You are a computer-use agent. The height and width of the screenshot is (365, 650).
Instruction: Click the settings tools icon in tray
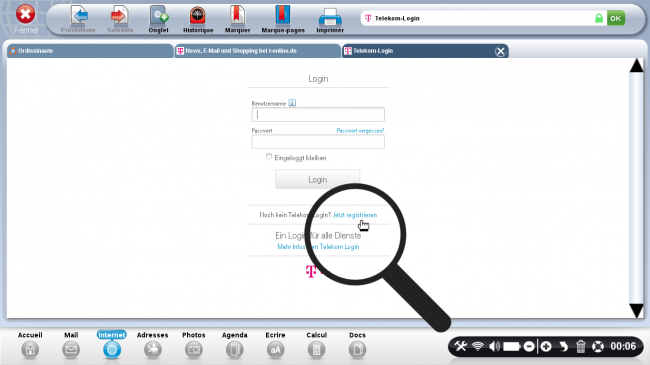461,346
